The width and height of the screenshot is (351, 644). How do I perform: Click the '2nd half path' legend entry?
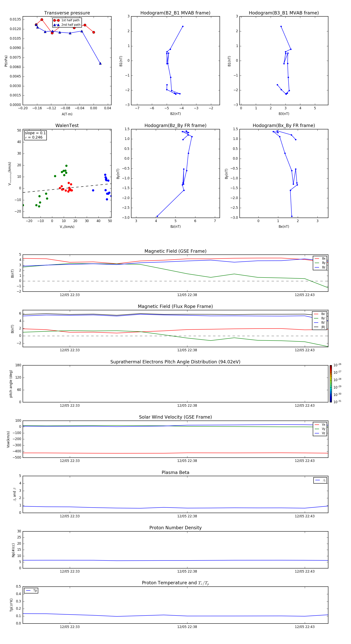point(67,25)
